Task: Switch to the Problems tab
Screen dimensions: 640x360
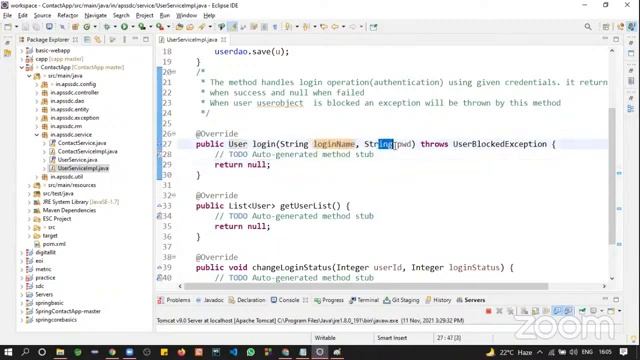Action: pos(174,300)
